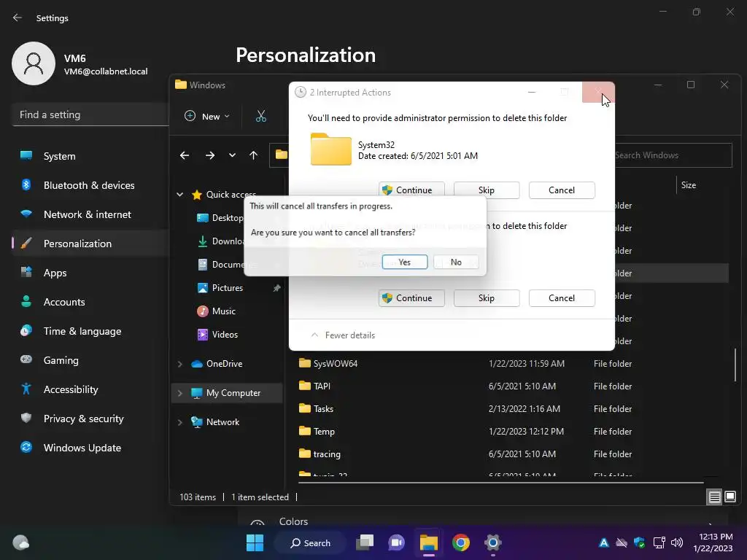Select the SysWOW64 folder
The width and height of the screenshot is (747, 560).
pyautogui.click(x=328, y=363)
